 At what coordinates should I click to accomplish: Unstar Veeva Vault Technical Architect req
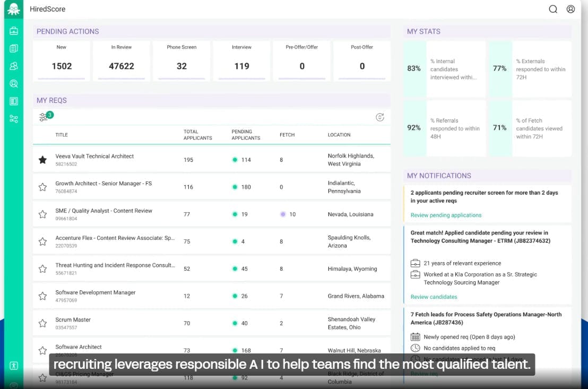pyautogui.click(x=43, y=160)
